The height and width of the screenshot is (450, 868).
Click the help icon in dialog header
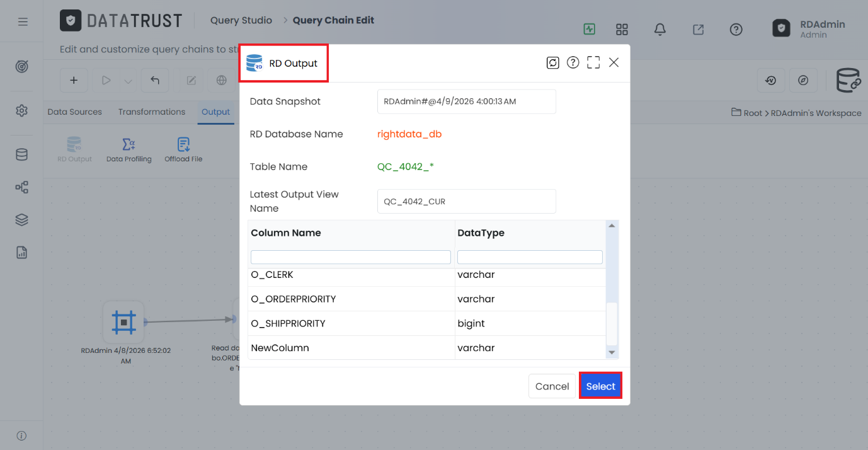pyautogui.click(x=573, y=62)
